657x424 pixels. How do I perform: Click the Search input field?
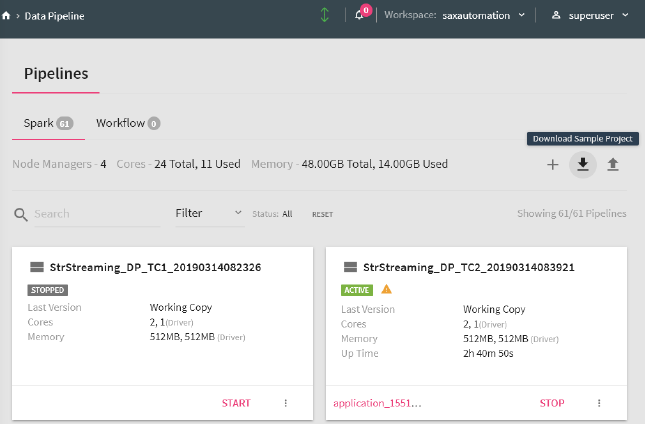pos(95,214)
